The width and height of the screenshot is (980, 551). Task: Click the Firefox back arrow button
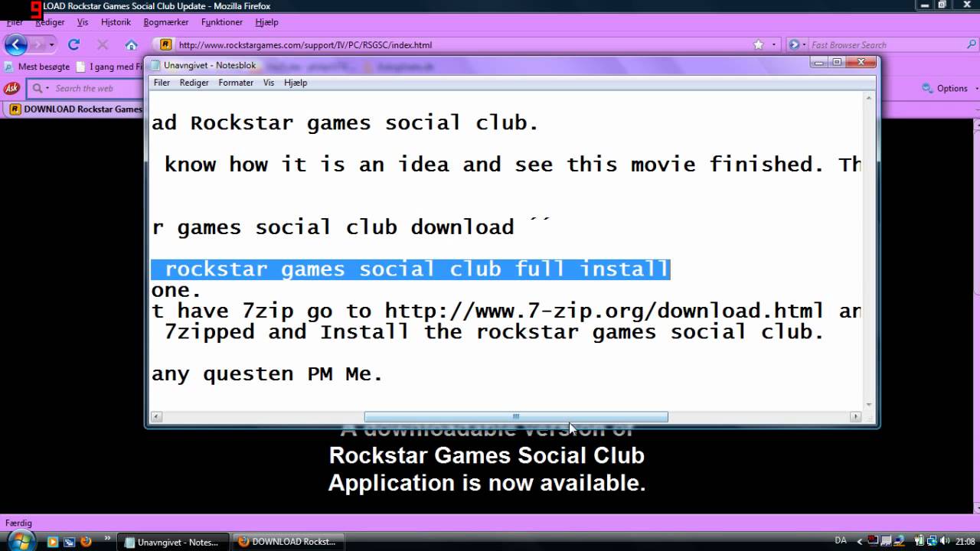pyautogui.click(x=15, y=44)
